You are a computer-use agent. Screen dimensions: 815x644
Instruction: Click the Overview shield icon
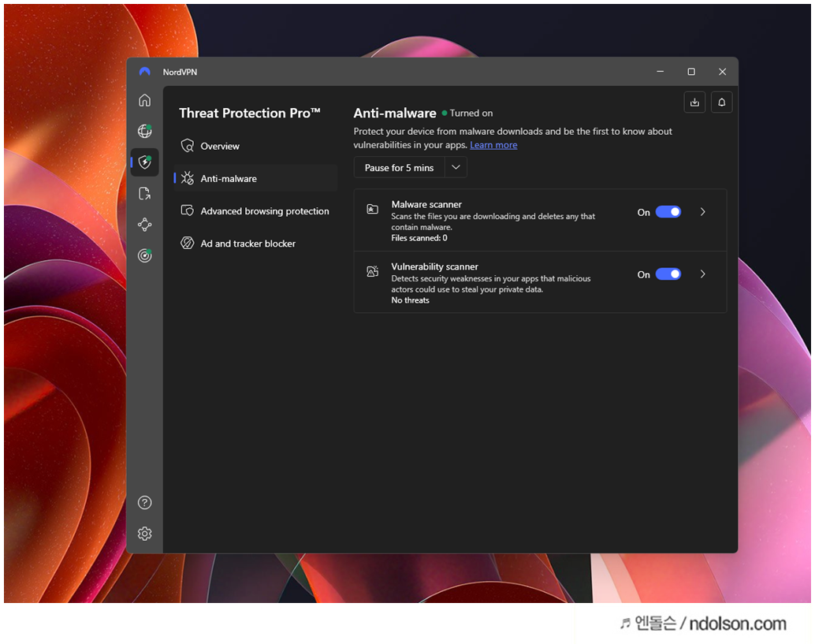click(187, 146)
